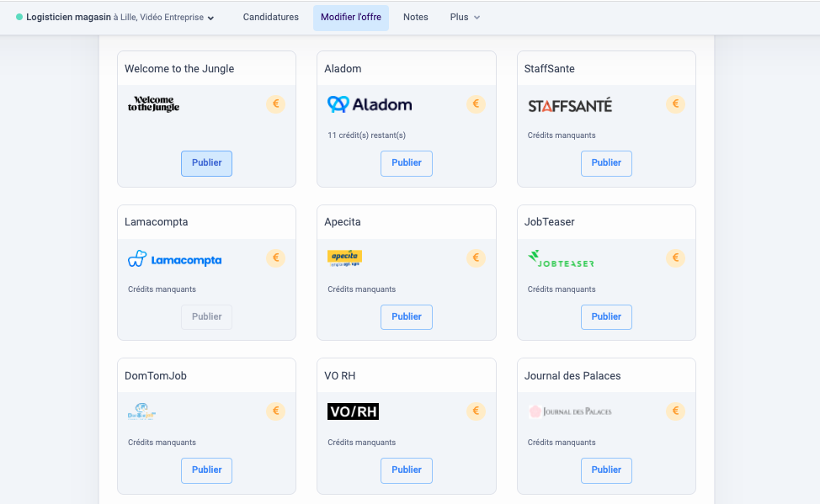
Task: Open the Notes tab
Action: point(415,18)
